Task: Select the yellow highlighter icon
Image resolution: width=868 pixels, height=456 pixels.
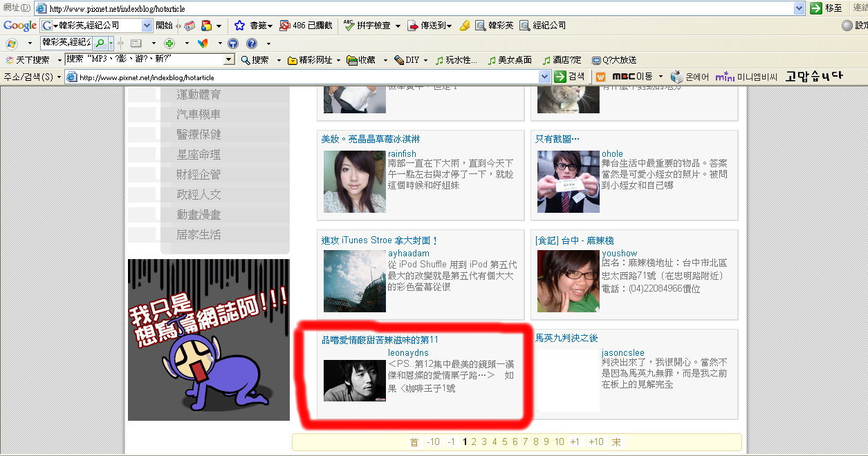Action: pyautogui.click(x=464, y=26)
